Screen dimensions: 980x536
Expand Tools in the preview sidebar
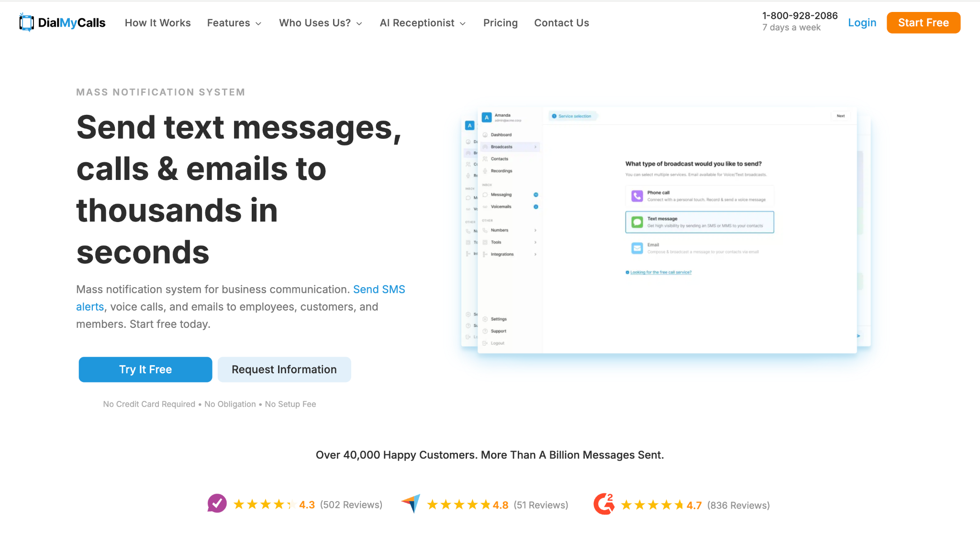click(x=511, y=242)
